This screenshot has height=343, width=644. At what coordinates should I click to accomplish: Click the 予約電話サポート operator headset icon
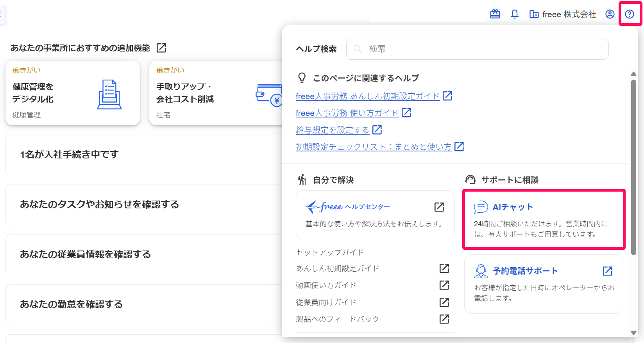[481, 271]
